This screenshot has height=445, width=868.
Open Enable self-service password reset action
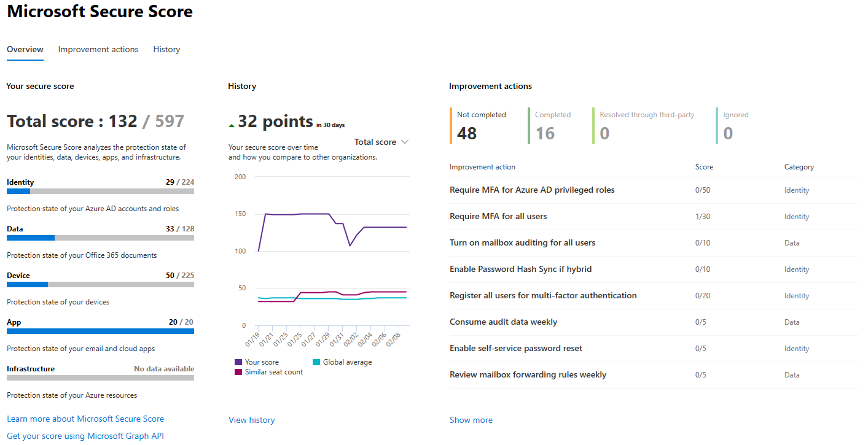pos(516,348)
